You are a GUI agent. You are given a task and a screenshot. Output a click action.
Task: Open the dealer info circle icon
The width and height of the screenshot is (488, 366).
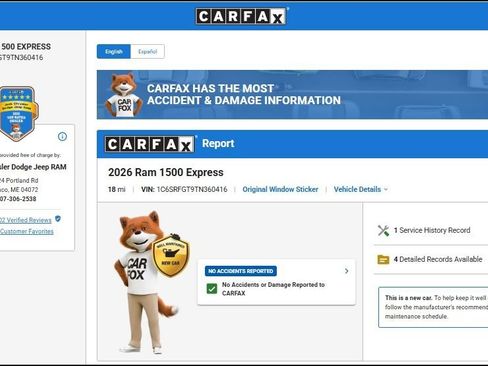(x=62, y=136)
